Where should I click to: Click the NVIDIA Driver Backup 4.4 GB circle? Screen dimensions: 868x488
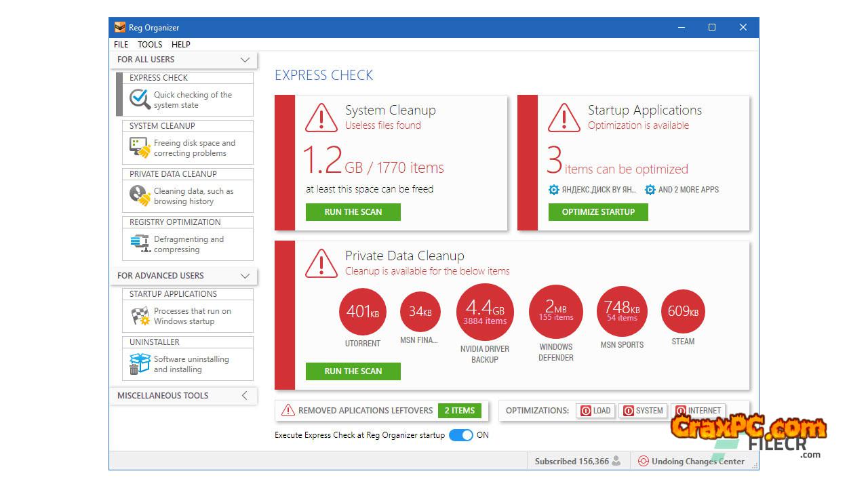(485, 312)
